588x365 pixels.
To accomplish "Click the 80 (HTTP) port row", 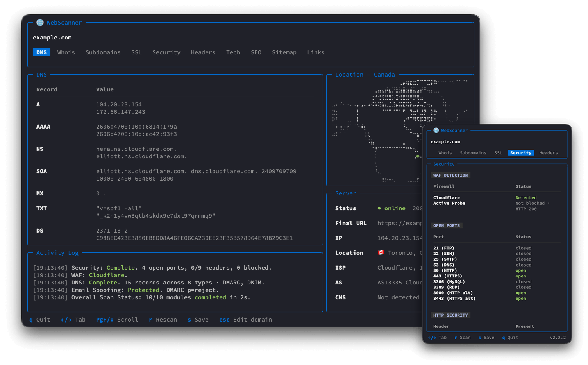I will (496, 270).
